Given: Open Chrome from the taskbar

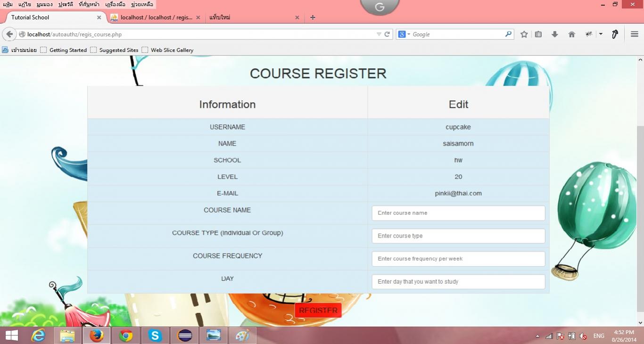Looking at the screenshot, I should 126,336.
